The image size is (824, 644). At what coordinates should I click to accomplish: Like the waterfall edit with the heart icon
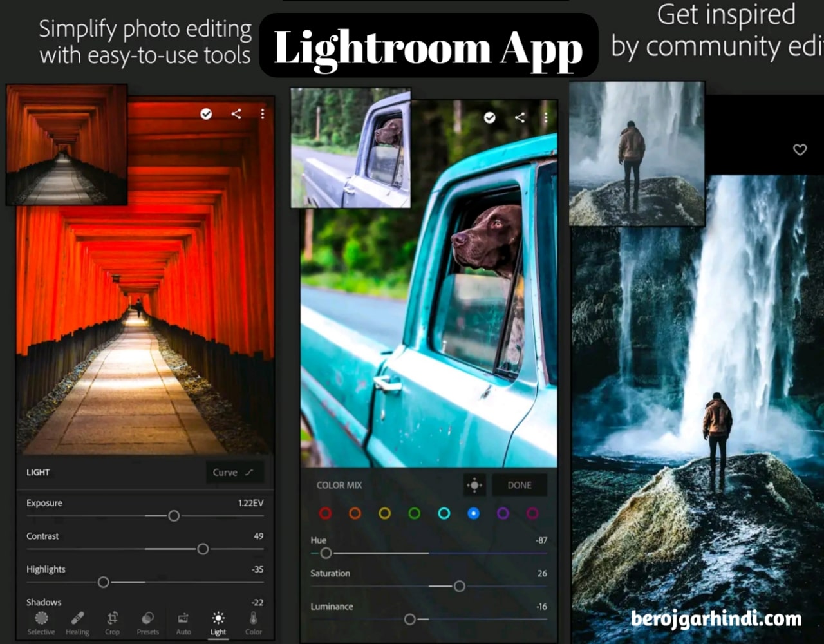[800, 150]
